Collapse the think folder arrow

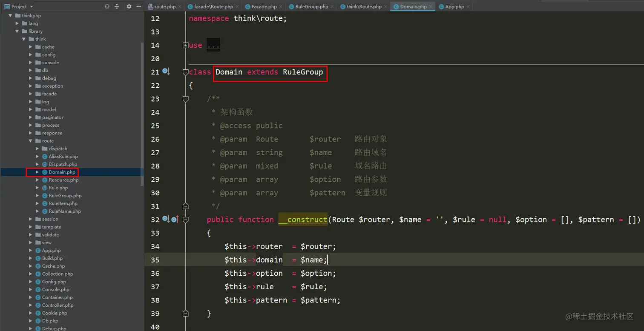coord(24,39)
